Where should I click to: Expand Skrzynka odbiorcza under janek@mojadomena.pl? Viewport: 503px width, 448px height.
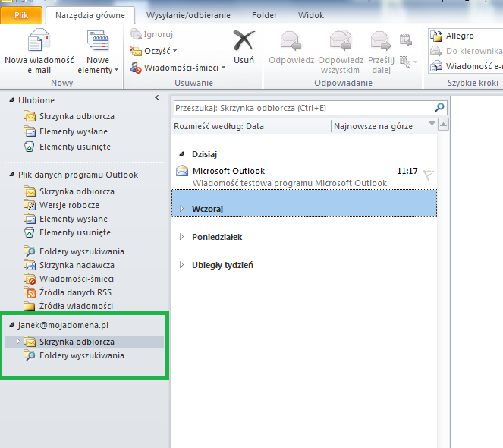point(18,342)
